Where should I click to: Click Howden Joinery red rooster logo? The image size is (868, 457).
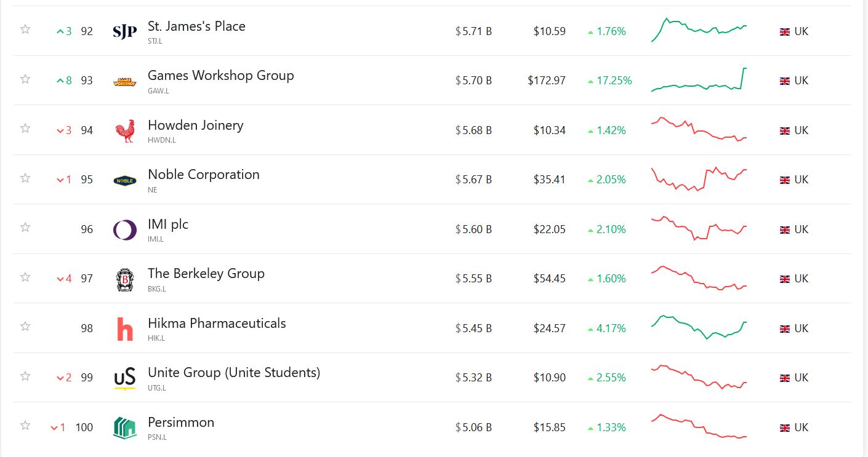(125, 131)
